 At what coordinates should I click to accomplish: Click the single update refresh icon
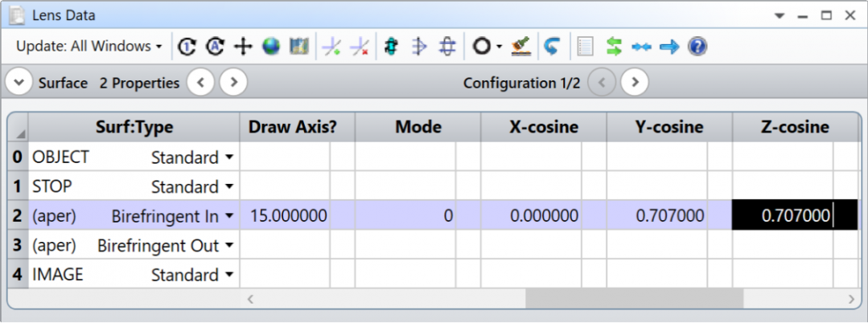pos(187,47)
